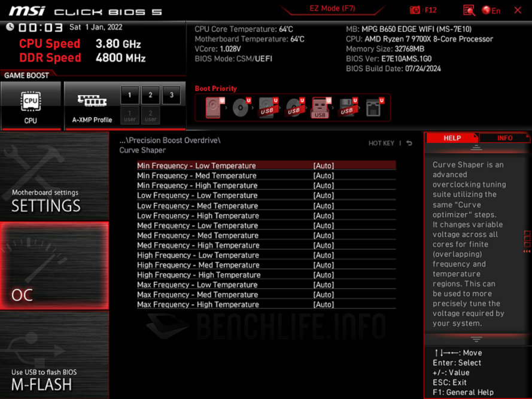Screen dimensions: 532x399
Task: Select the hard disk boot priority icon
Action: point(214,108)
